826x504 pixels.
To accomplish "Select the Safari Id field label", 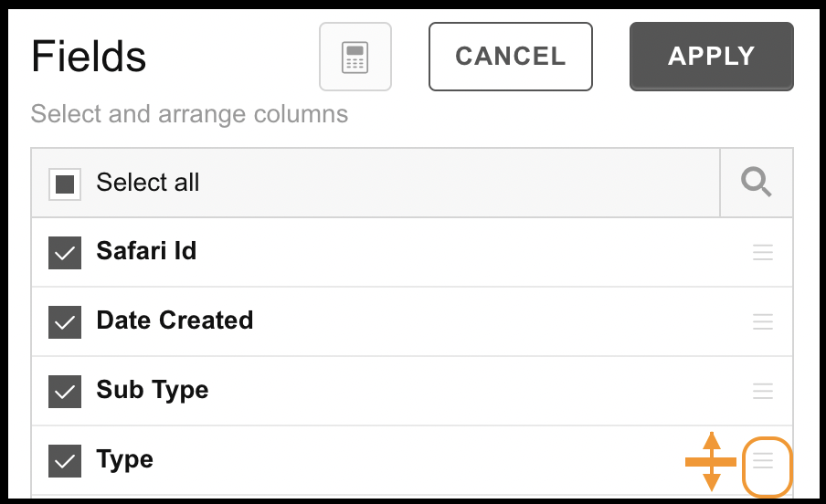I will coord(146,251).
